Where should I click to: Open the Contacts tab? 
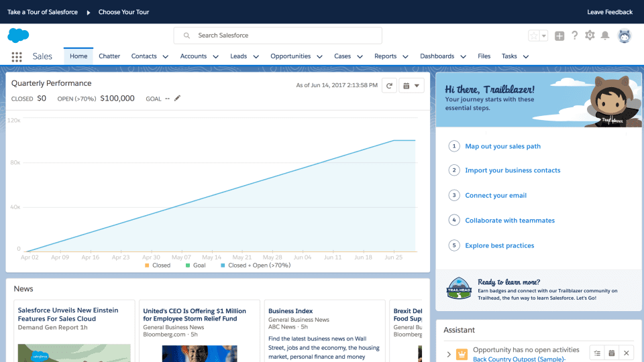click(x=144, y=56)
